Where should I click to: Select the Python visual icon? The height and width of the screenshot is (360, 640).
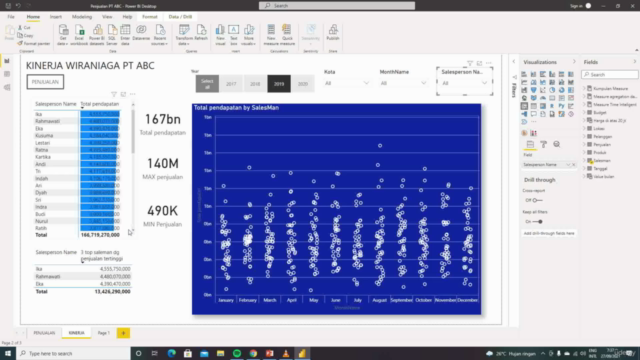click(561, 106)
